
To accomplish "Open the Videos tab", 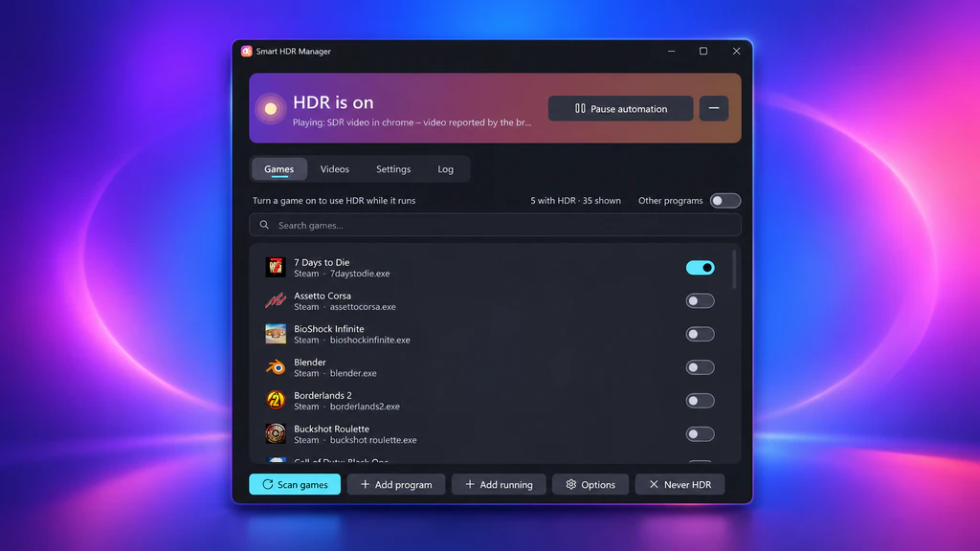I will coord(334,168).
